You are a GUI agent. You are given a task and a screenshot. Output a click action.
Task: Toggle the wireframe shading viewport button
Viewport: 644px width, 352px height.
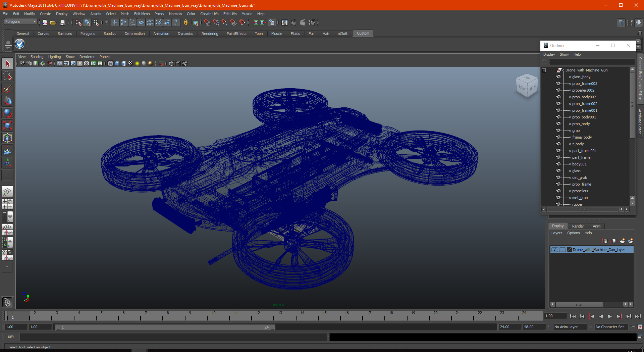pos(110,63)
